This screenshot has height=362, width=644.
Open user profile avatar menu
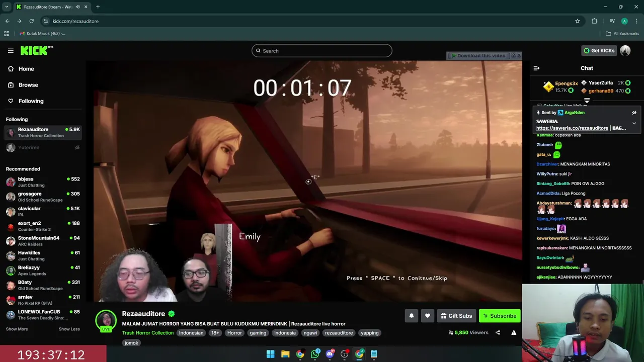pos(625,51)
